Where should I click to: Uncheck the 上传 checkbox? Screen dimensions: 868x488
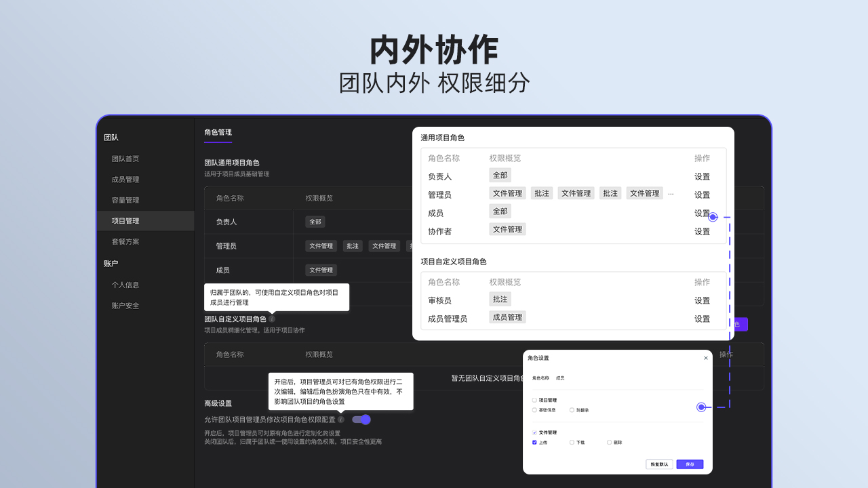pyautogui.click(x=534, y=443)
